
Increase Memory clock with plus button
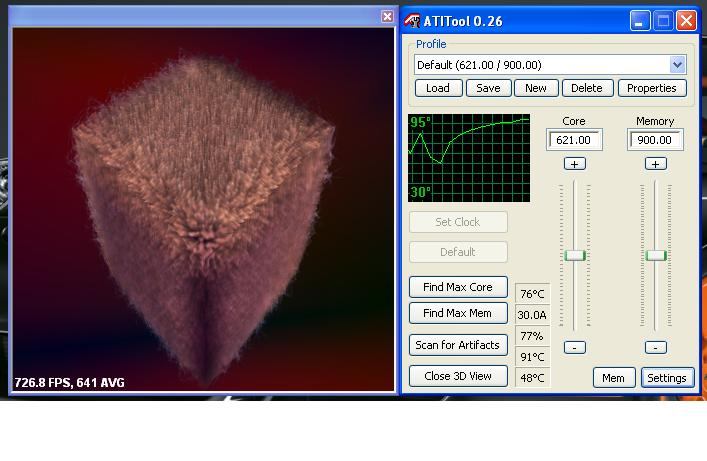click(x=656, y=164)
